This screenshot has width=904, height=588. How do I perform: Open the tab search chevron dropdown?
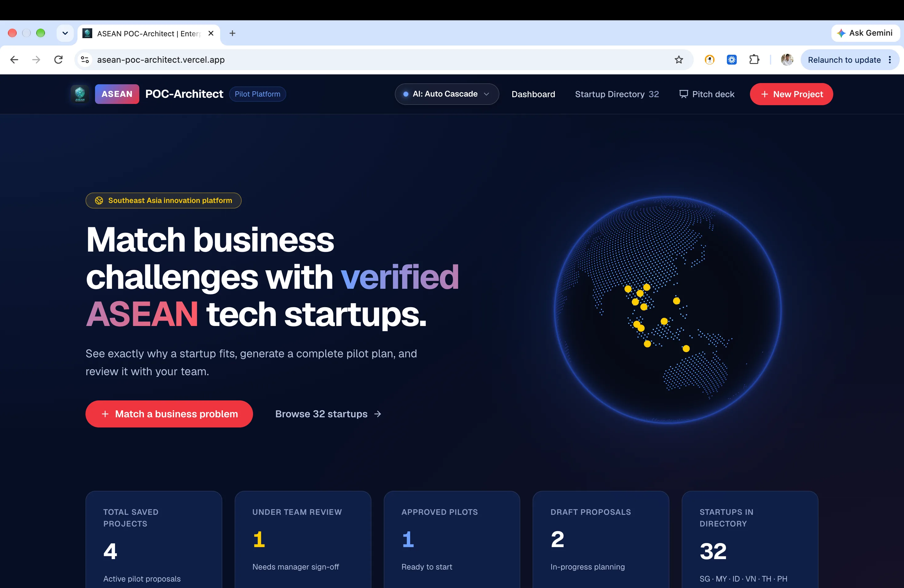[x=65, y=34]
